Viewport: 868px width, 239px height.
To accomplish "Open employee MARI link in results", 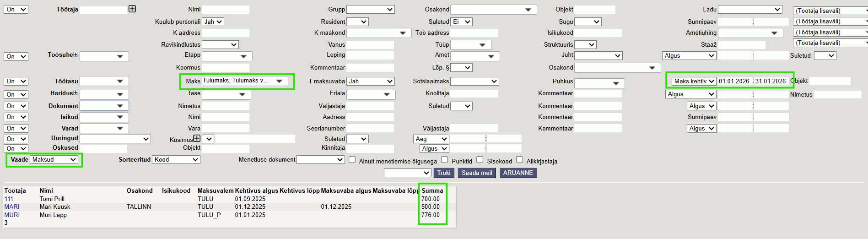I will click(x=12, y=207).
